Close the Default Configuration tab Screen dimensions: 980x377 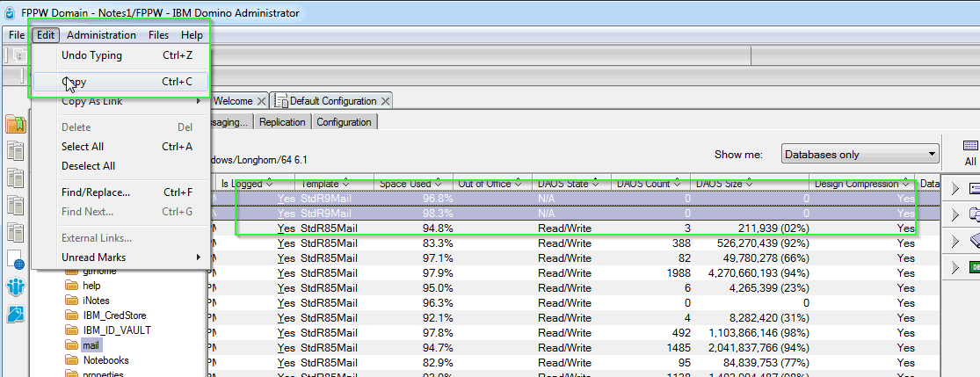(x=386, y=101)
